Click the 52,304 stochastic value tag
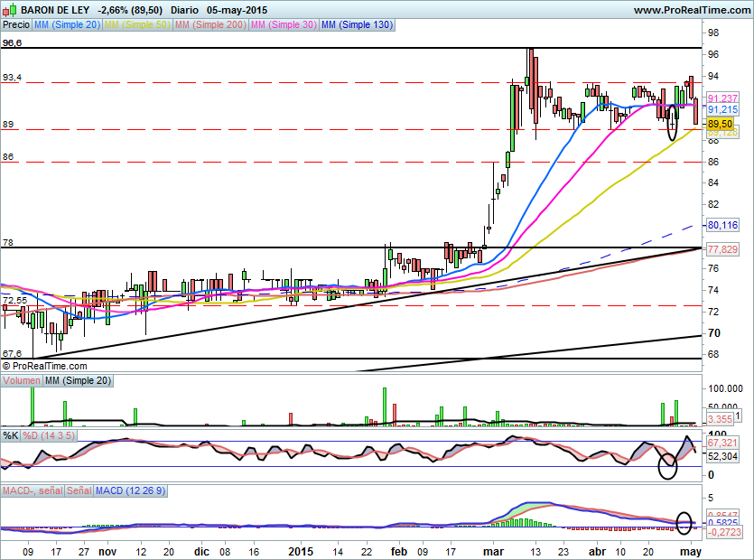The width and height of the screenshot is (754, 560). pos(722,456)
